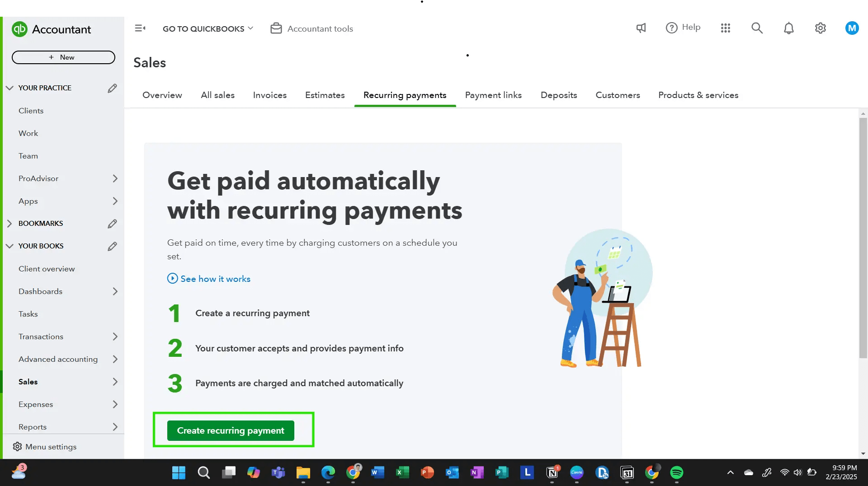Viewport: 868px width, 486px height.
Task: Click the scrollbar down arrow
Action: point(863,453)
